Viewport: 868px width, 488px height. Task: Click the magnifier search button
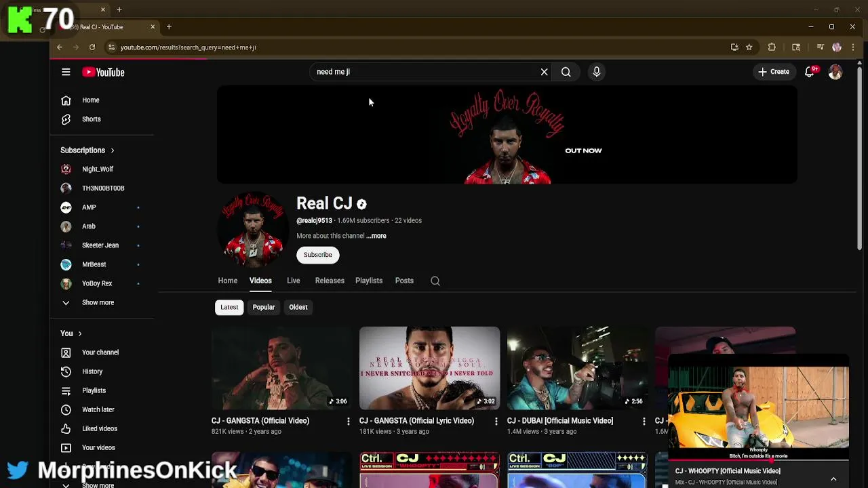tap(566, 72)
